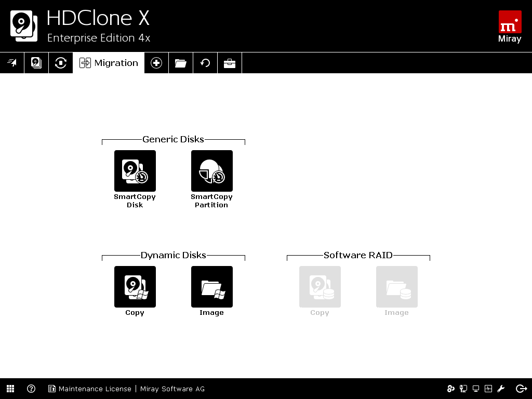Switch to the quick-select arrow tab
Viewport: 532px width, 399px height.
(x=12, y=63)
